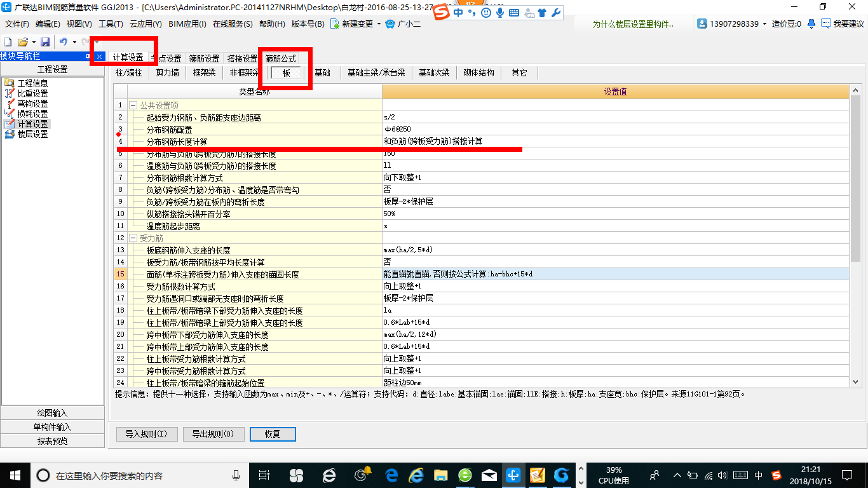
Task: Open the 为什么楼层设置里构件.. link
Action: [632, 24]
